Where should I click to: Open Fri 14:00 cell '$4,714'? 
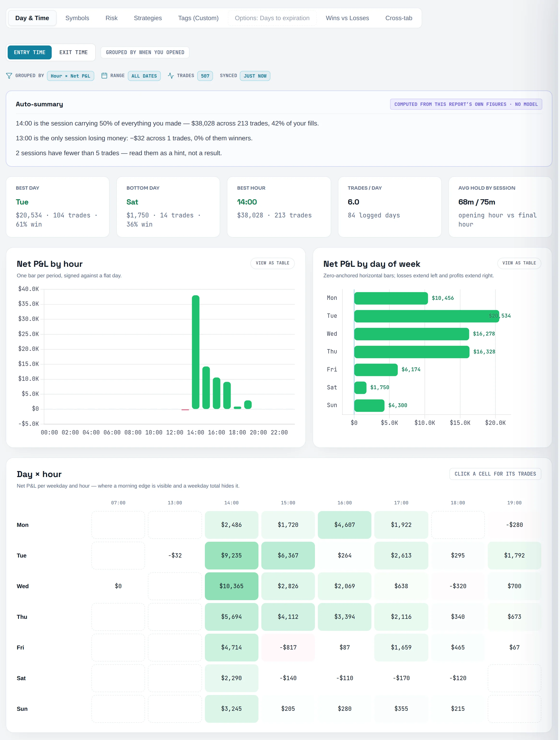pos(231,648)
